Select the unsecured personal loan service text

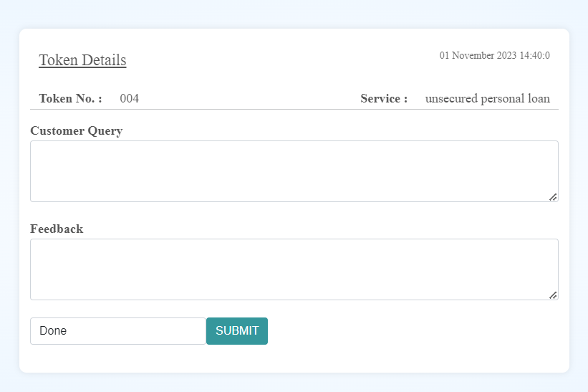click(x=487, y=99)
